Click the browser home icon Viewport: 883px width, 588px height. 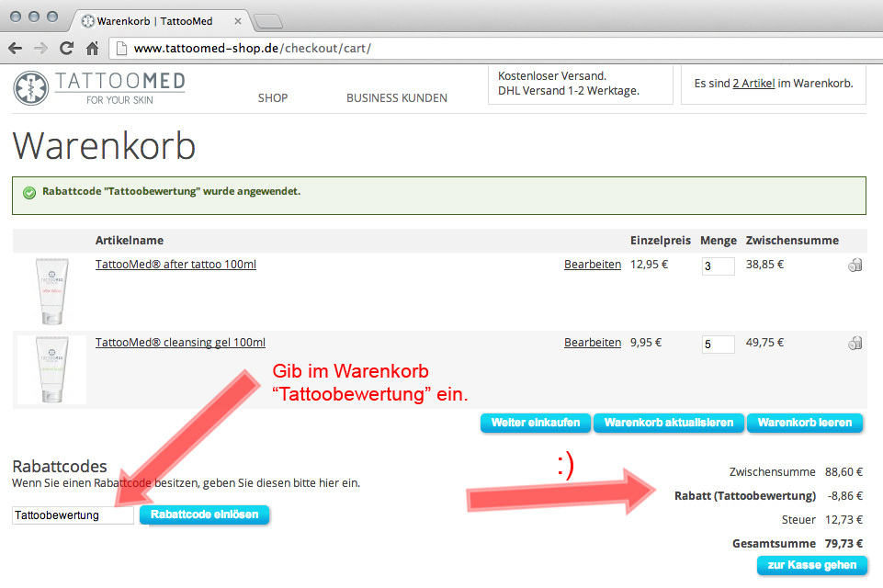coord(92,48)
